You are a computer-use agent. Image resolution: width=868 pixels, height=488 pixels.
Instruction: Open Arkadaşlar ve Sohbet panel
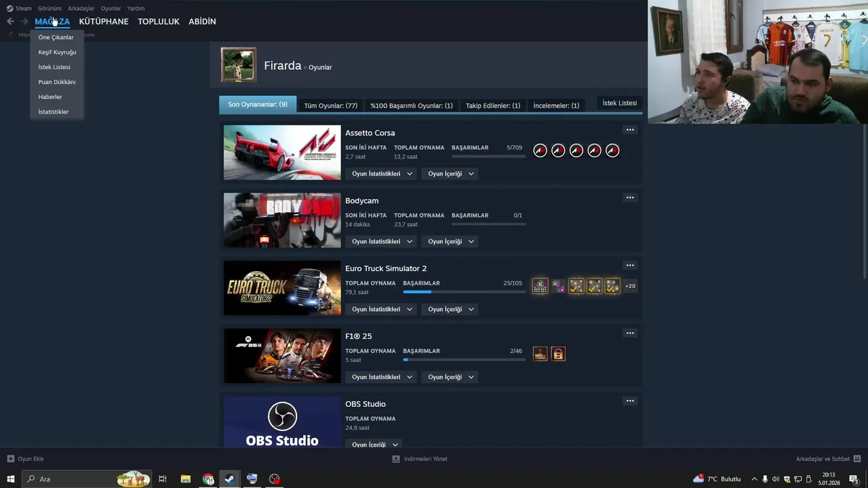pyautogui.click(x=828, y=459)
